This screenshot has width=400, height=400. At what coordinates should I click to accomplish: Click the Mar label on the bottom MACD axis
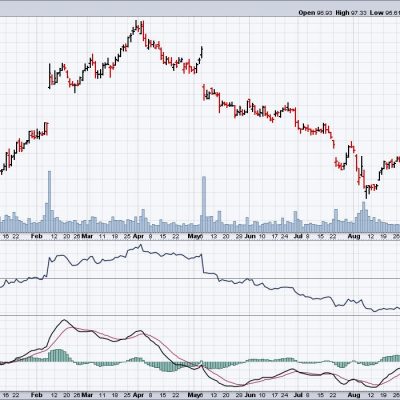(x=87, y=395)
